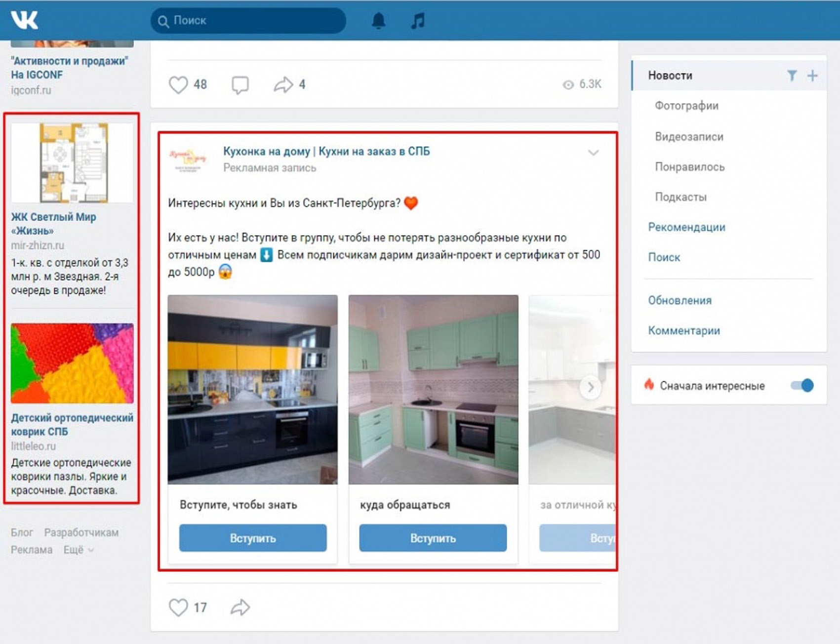The width and height of the screenshot is (840, 644).
Task: Open the news filter funnel icon
Action: [792, 76]
